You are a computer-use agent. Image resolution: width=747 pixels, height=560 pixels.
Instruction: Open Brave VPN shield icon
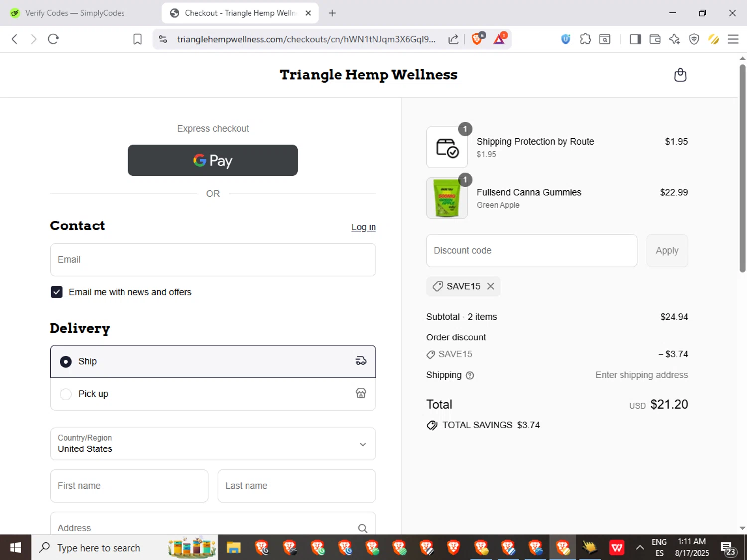coord(694,39)
